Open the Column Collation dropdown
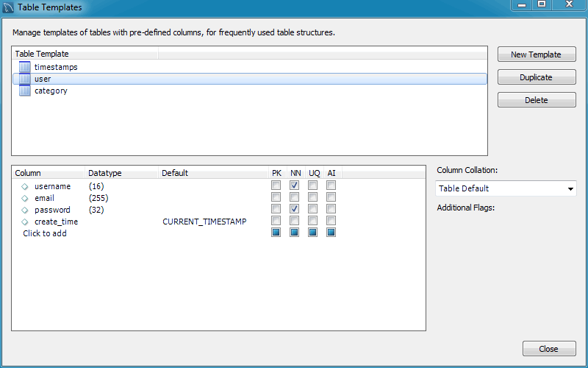Viewport: 588px width, 368px height. pyautogui.click(x=506, y=188)
